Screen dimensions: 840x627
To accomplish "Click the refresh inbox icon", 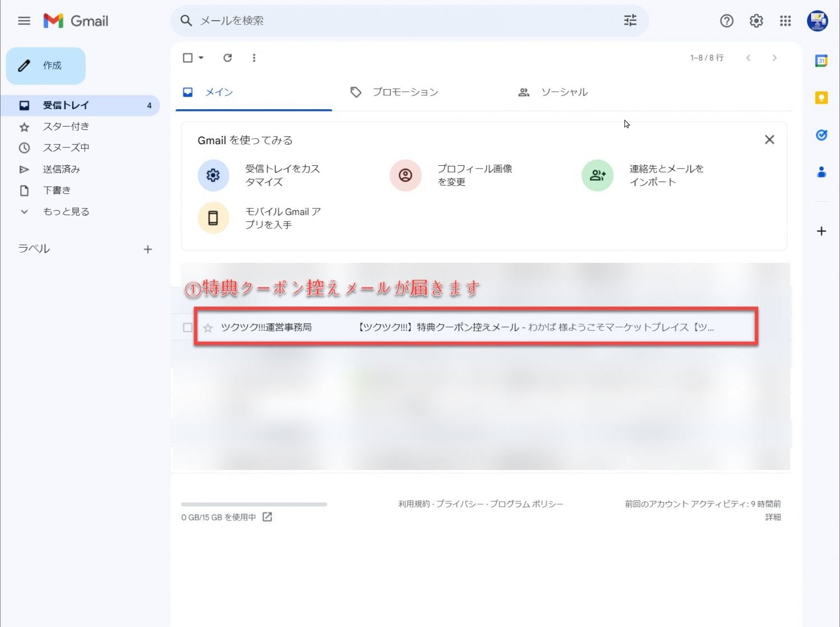I will tap(227, 58).
